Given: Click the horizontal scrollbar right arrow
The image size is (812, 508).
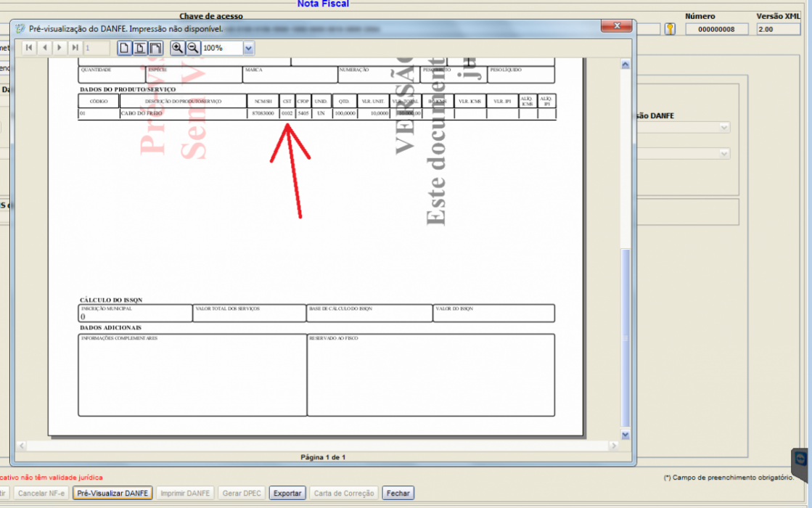Looking at the screenshot, I should tap(614, 446).
